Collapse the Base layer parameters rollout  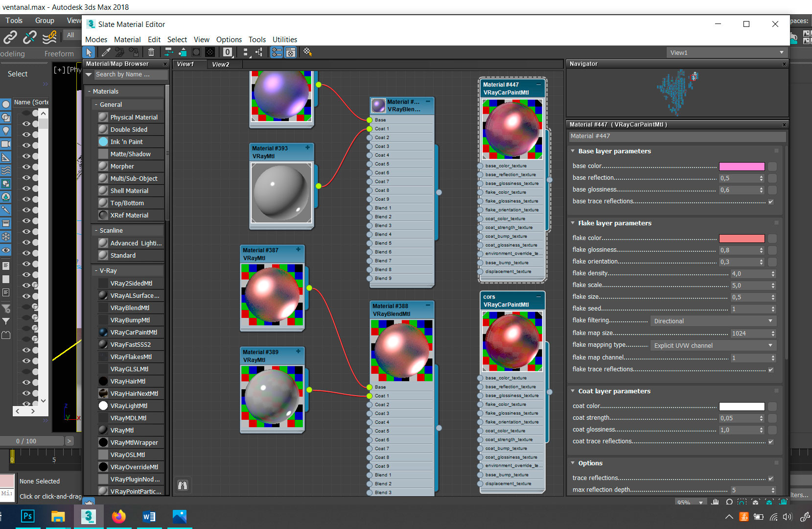pos(614,151)
